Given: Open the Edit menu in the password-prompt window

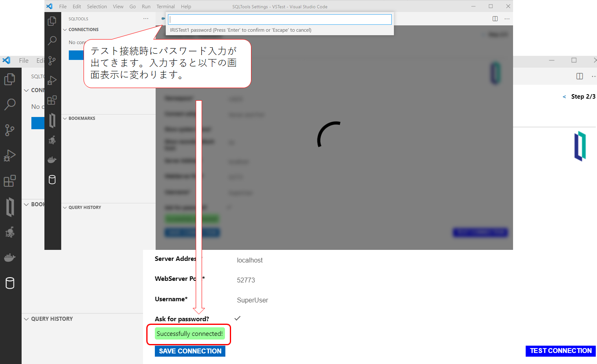Looking at the screenshot, I should tap(77, 7).
